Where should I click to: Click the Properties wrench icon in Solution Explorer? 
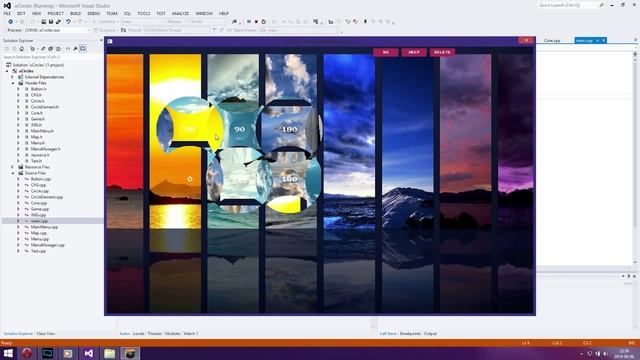point(76,49)
